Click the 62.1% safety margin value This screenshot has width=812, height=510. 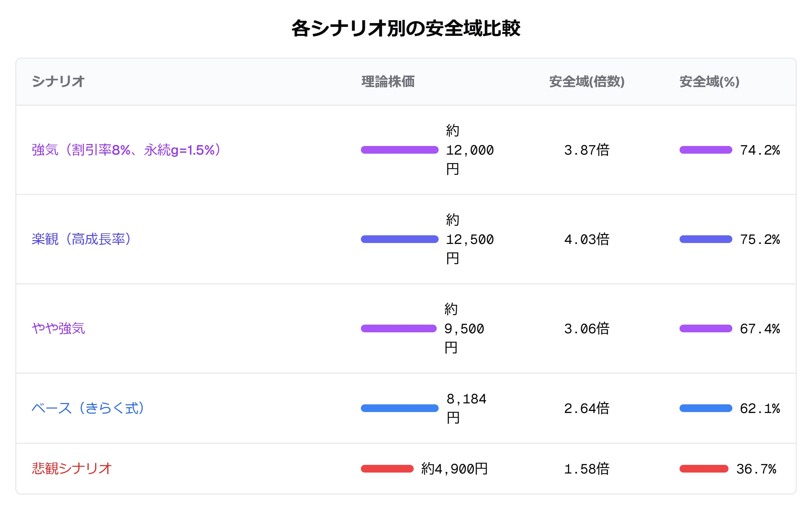click(x=760, y=408)
